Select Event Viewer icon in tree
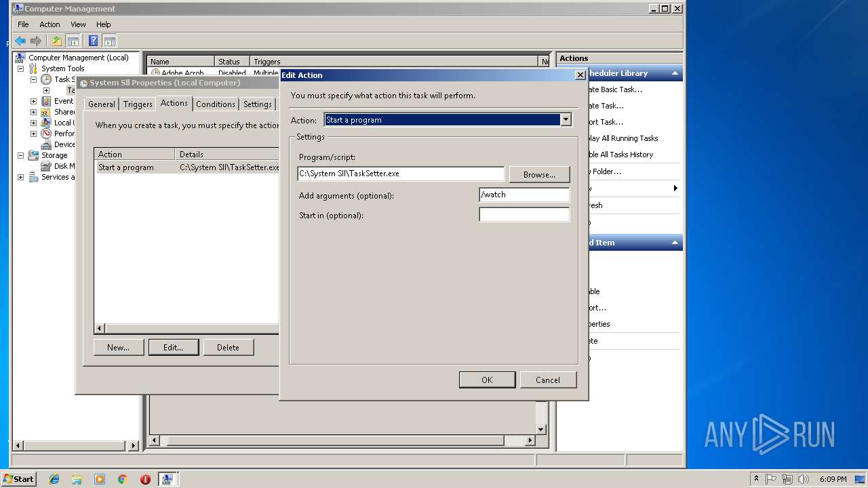The height and width of the screenshot is (488, 868). click(x=46, y=101)
